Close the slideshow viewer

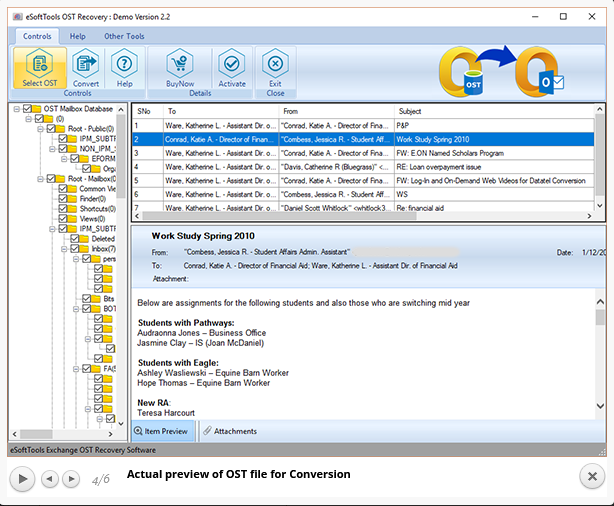(x=592, y=476)
